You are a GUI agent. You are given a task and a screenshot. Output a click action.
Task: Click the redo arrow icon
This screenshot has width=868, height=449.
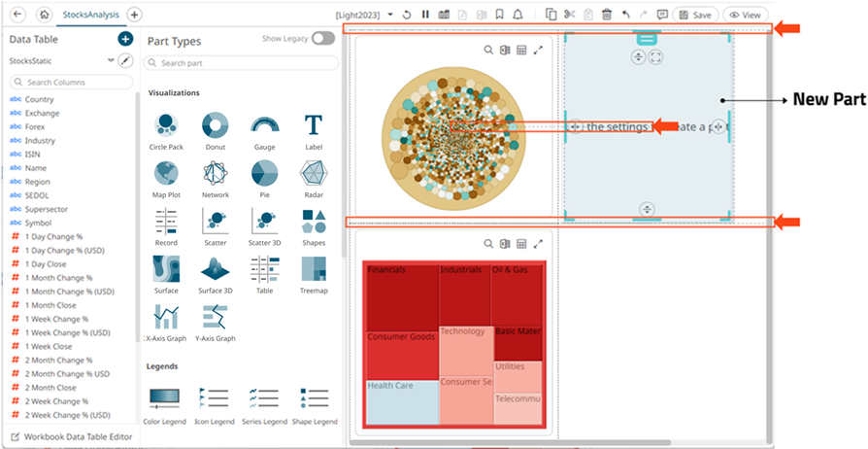pos(644,15)
